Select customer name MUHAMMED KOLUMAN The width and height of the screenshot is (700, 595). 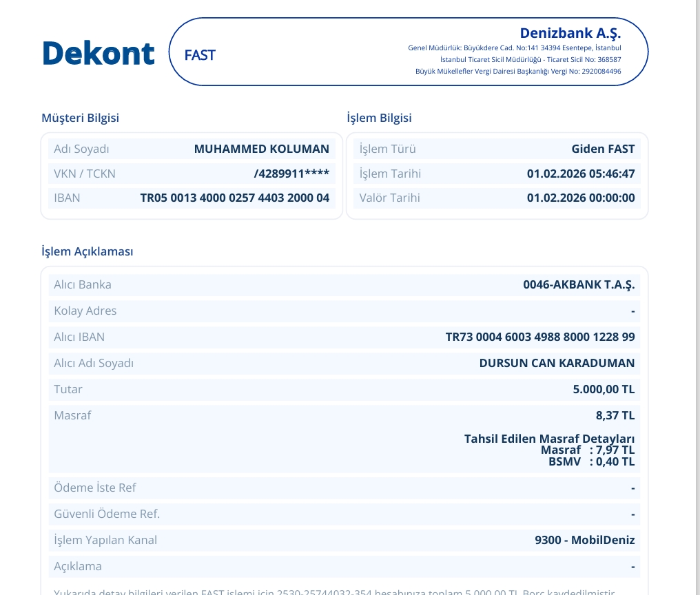(262, 149)
